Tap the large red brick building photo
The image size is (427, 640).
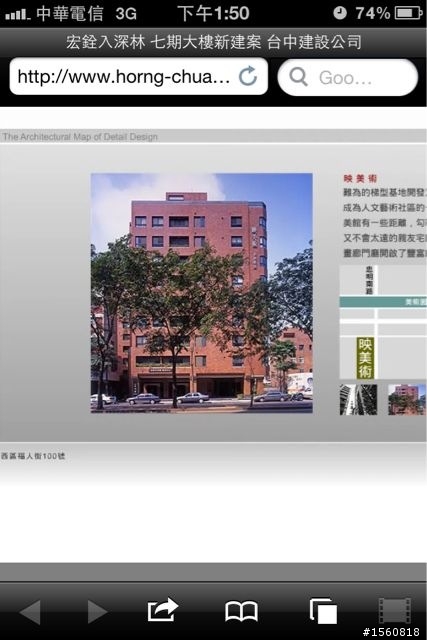point(202,293)
